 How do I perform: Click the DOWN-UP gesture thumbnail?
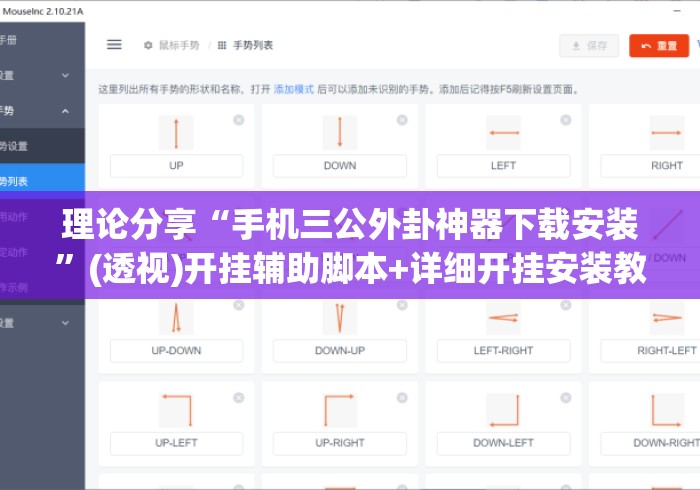click(340, 318)
